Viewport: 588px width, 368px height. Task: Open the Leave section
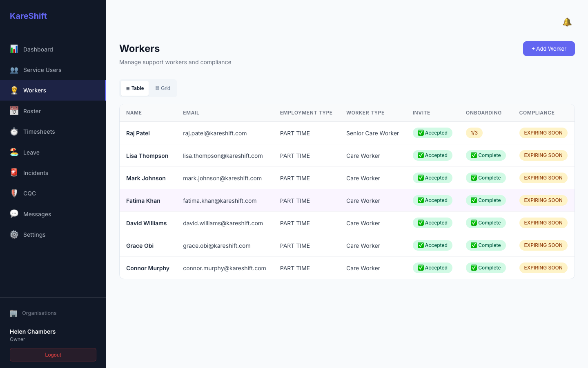coord(53,153)
